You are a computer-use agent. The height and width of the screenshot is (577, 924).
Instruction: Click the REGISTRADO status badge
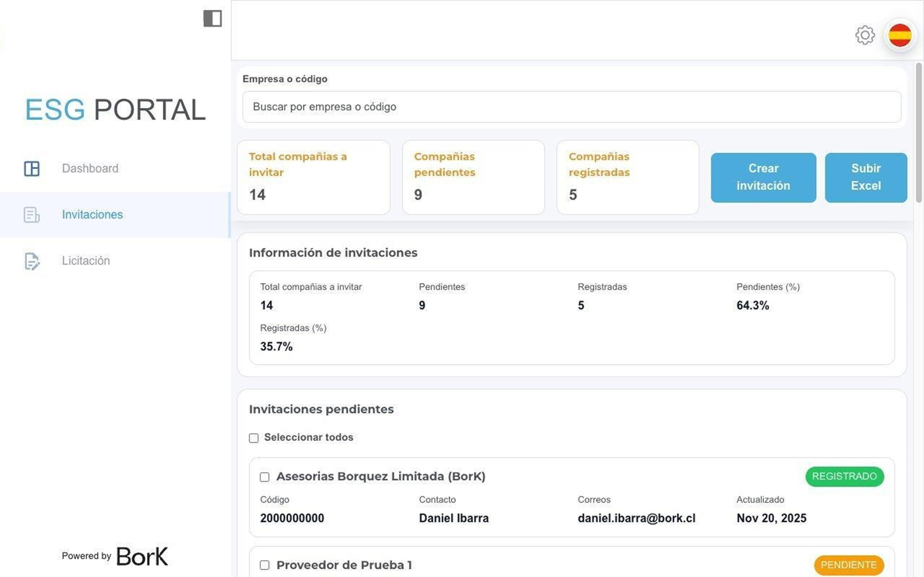pyautogui.click(x=844, y=476)
